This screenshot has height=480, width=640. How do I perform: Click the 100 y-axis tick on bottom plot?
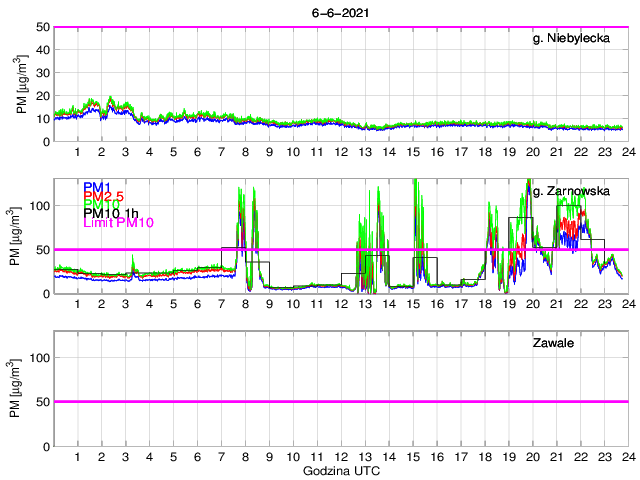39,358
